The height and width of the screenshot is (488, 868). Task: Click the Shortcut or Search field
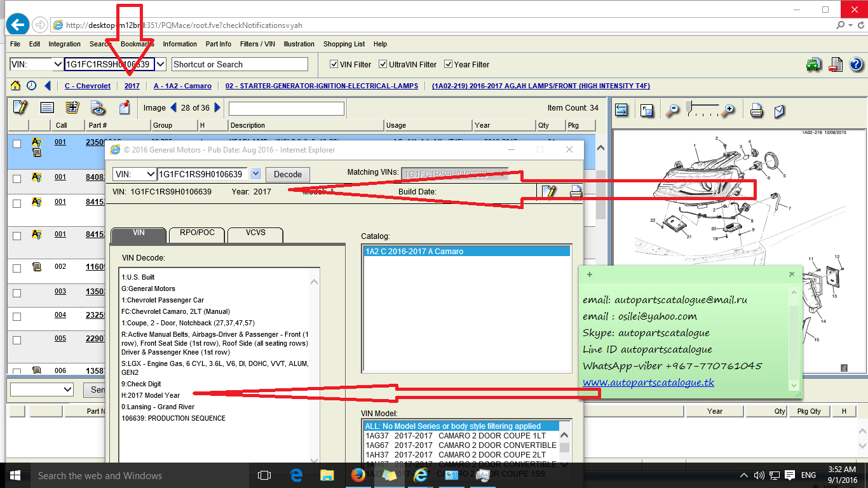pyautogui.click(x=239, y=64)
